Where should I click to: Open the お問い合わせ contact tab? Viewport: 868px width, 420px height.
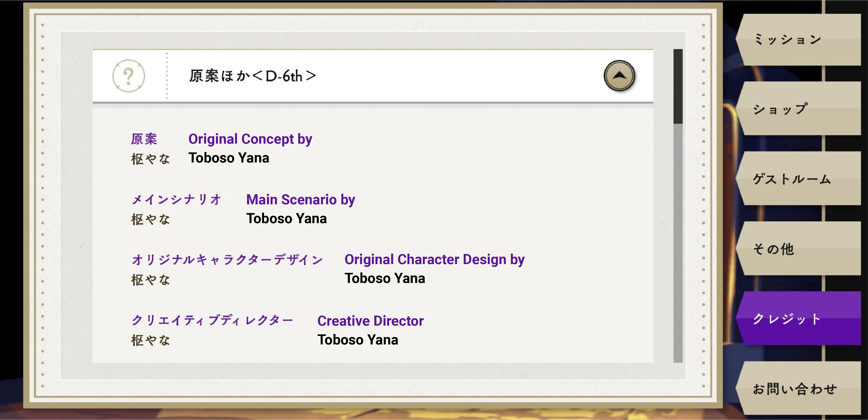coord(799,389)
